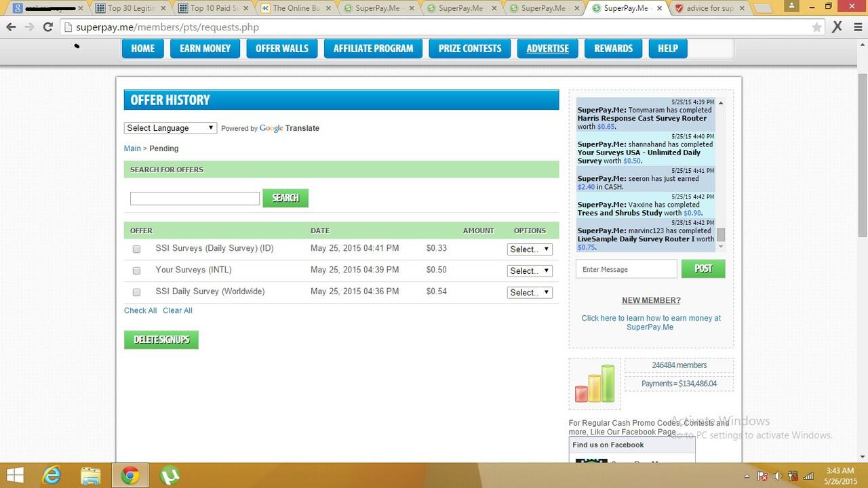Screen dimensions: 868x488
Task: Launch Internet Explorer from taskbar
Action: (x=52, y=475)
